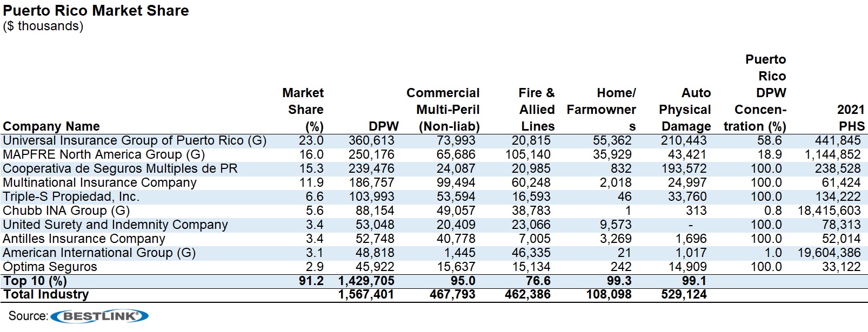Select Cooperativa de Seguros Multiples de PR
Viewport: 868px width, 332px height.
coord(120,169)
